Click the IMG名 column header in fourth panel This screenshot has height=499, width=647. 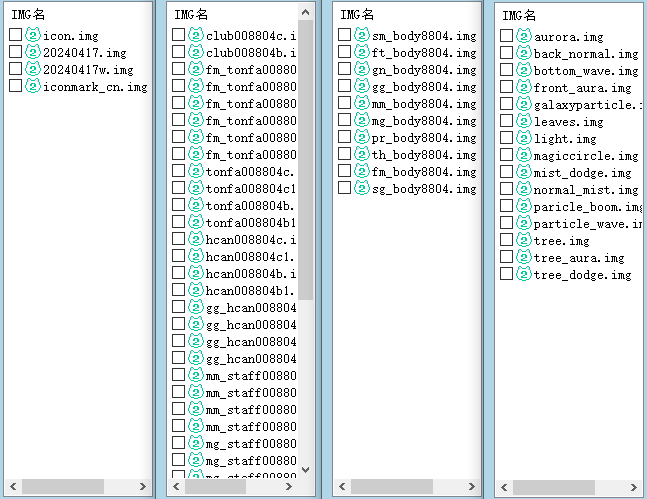pyautogui.click(x=517, y=16)
